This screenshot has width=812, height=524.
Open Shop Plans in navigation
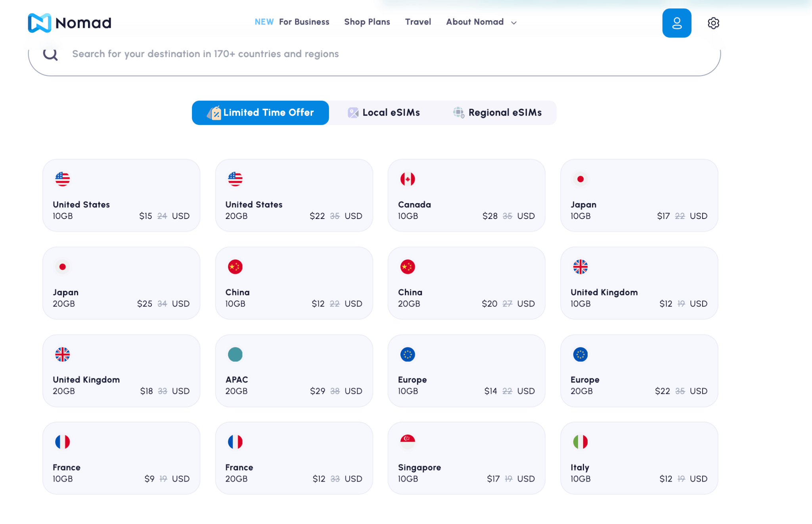[x=367, y=22]
